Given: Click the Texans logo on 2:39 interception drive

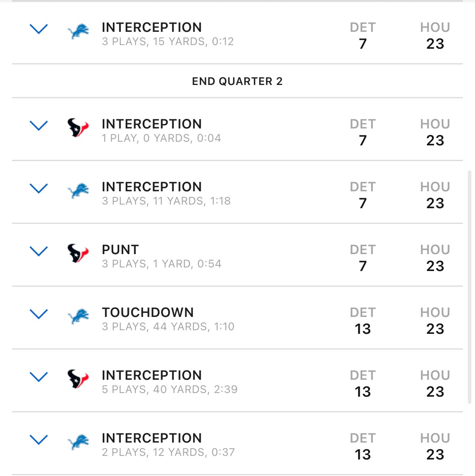Looking at the screenshot, I should (x=78, y=379).
